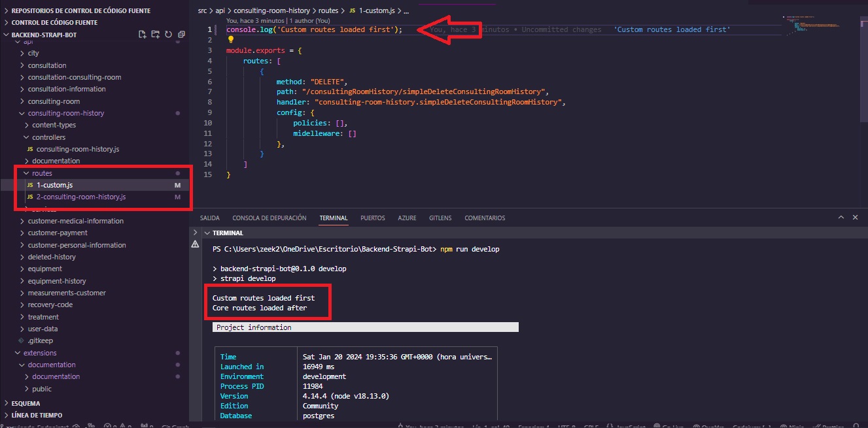This screenshot has height=428, width=868.
Task: Click the lightbulb code action icon
Action: click(x=230, y=40)
